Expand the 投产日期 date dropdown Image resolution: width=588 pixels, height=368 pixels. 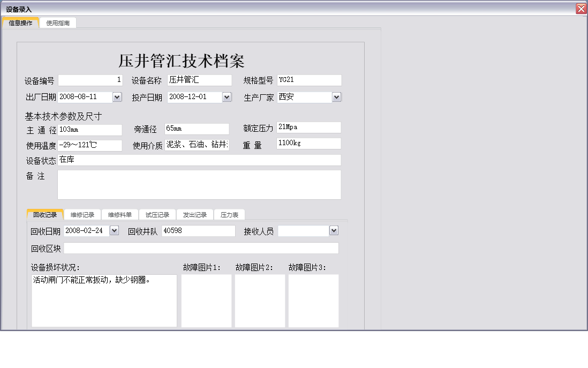[x=226, y=97]
